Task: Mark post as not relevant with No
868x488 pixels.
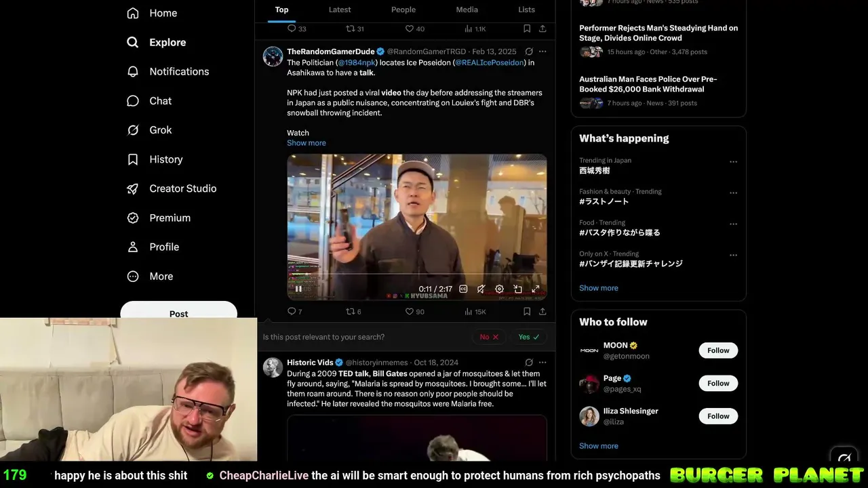Action: [489, 337]
